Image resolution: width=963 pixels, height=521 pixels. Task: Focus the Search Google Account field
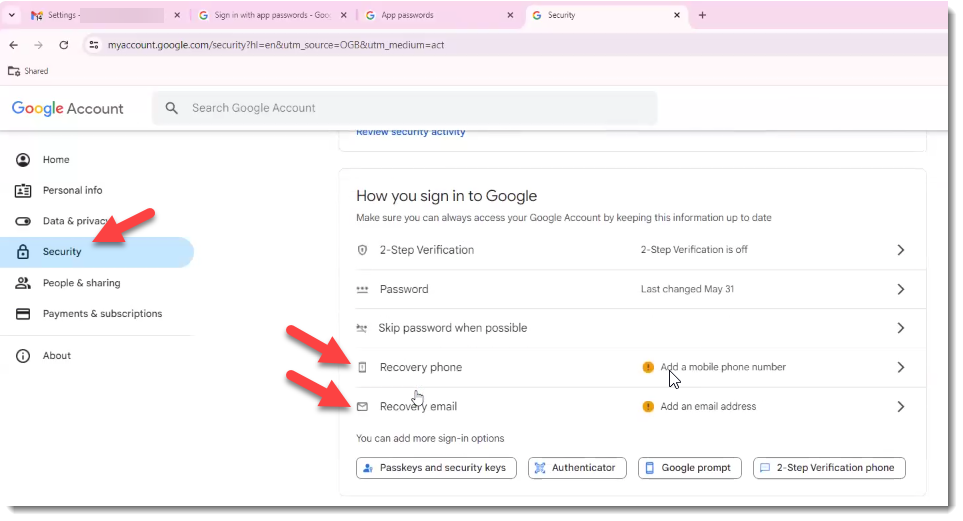(x=405, y=108)
